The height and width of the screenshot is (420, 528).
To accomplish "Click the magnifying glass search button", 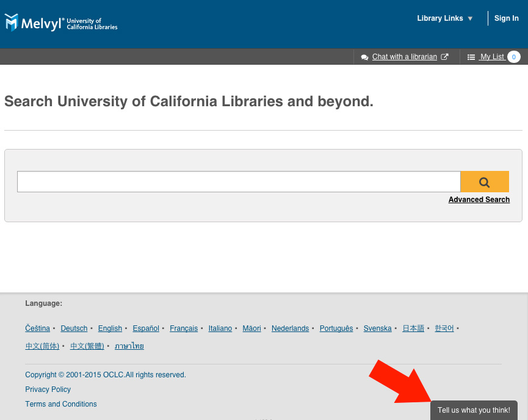I will [485, 182].
